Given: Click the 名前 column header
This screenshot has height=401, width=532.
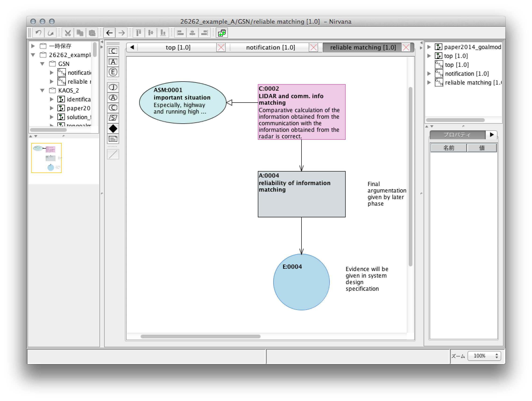Looking at the screenshot, I should pyautogui.click(x=449, y=148).
